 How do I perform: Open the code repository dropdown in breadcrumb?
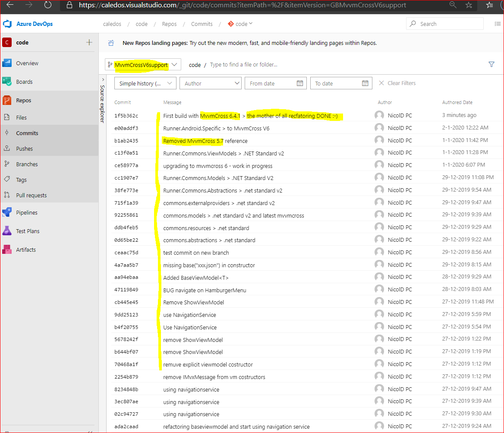240,24
